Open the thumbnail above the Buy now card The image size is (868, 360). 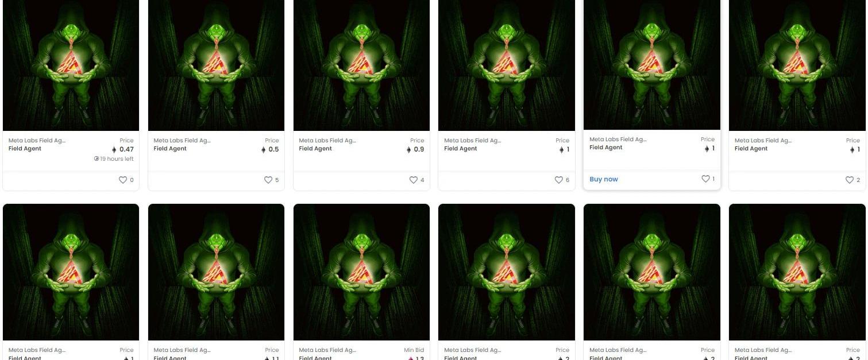coord(651,64)
